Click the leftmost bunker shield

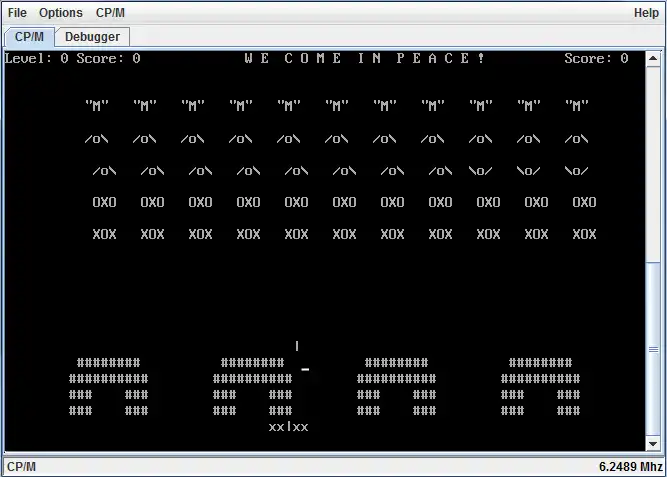pos(108,386)
